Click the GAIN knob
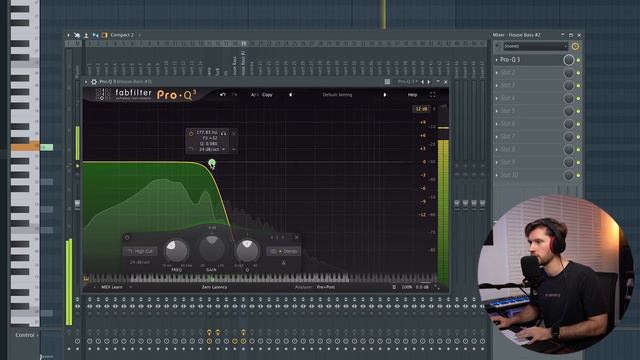This screenshot has height=360, width=640. pos(211,248)
